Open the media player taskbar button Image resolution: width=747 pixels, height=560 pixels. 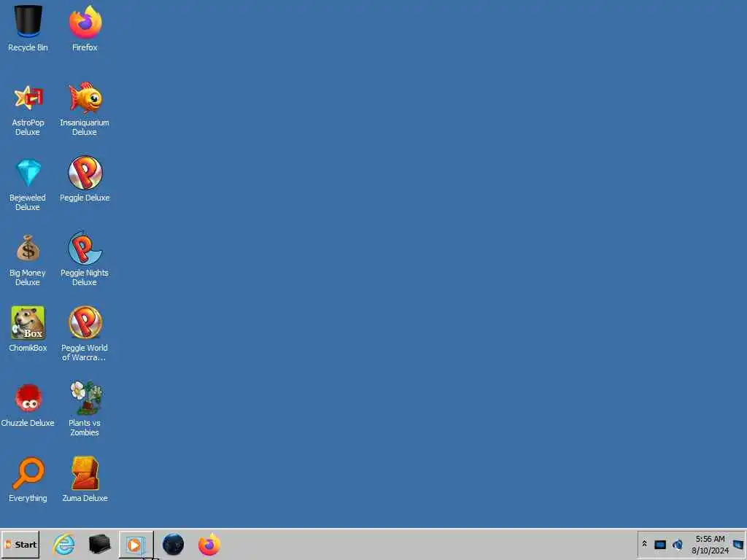[x=136, y=545]
